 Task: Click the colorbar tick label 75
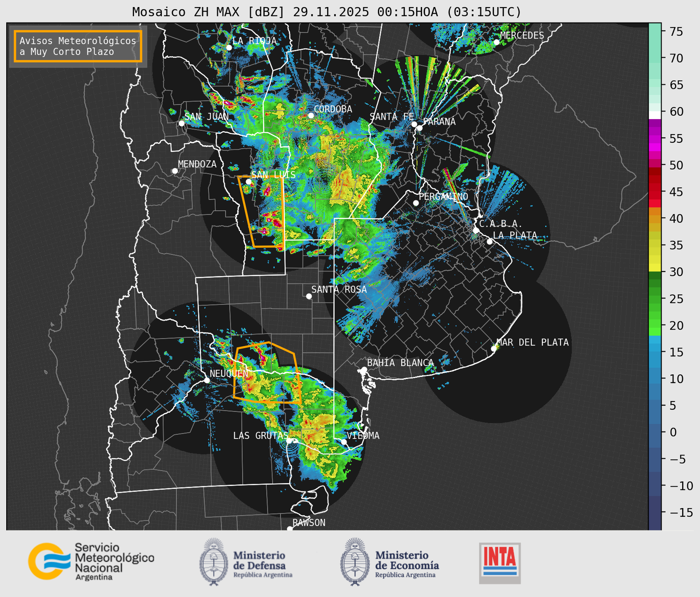[x=676, y=32]
